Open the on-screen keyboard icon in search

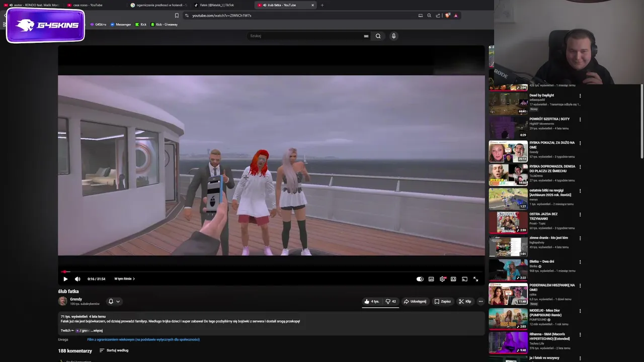click(x=366, y=36)
